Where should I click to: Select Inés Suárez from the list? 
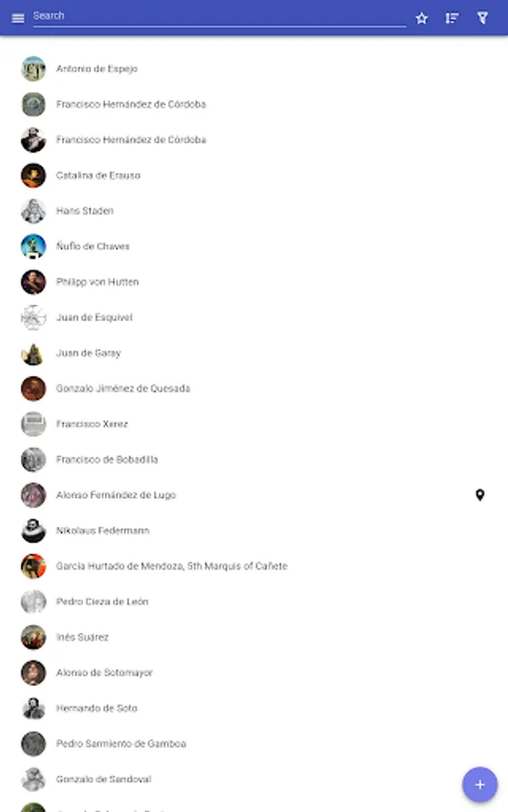tap(254, 638)
